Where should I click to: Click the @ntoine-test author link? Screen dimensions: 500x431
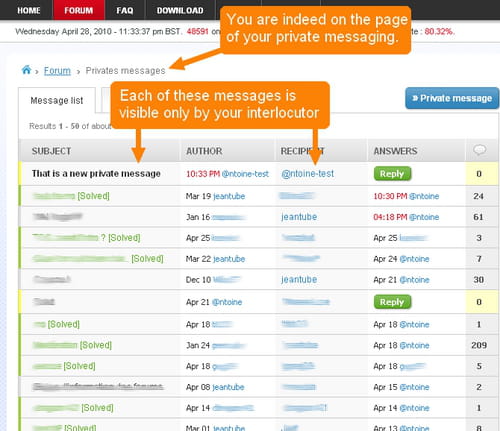point(245,174)
